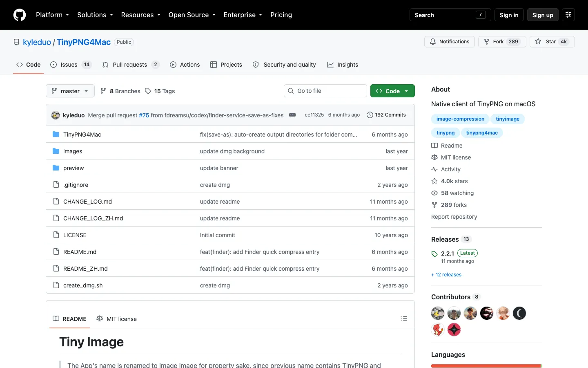Image resolution: width=588 pixels, height=368 pixels.
Task: Expand the Platform menu
Action: pyautogui.click(x=53, y=15)
